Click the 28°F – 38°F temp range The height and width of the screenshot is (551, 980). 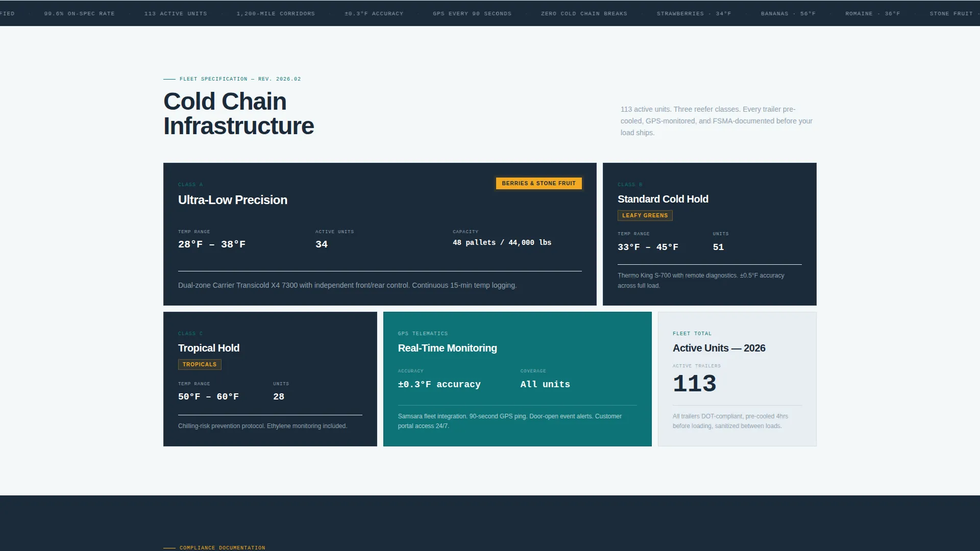point(212,244)
